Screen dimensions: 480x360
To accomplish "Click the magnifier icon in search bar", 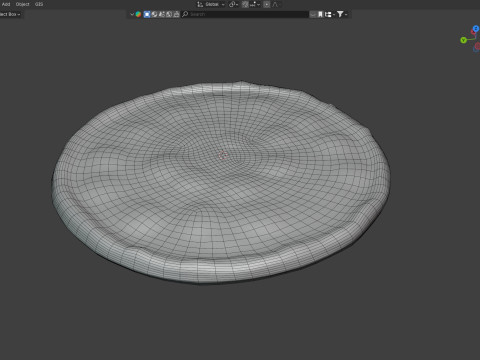I will [x=185, y=14].
